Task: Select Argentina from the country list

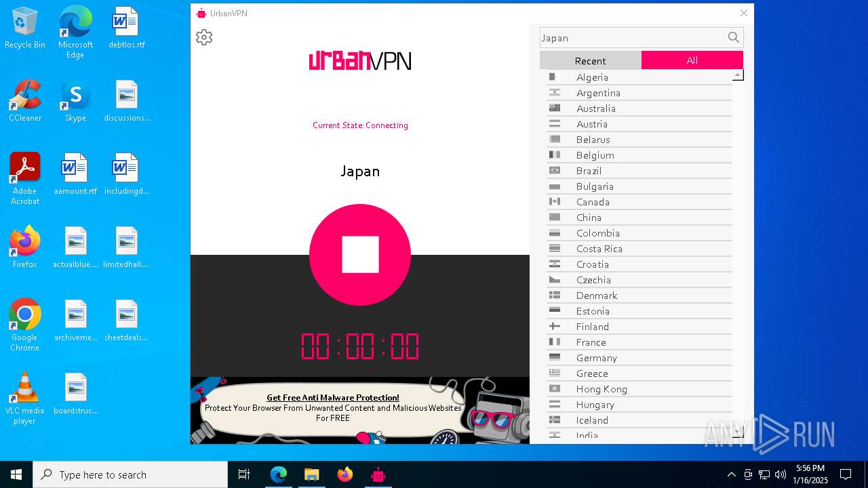Action: point(639,93)
